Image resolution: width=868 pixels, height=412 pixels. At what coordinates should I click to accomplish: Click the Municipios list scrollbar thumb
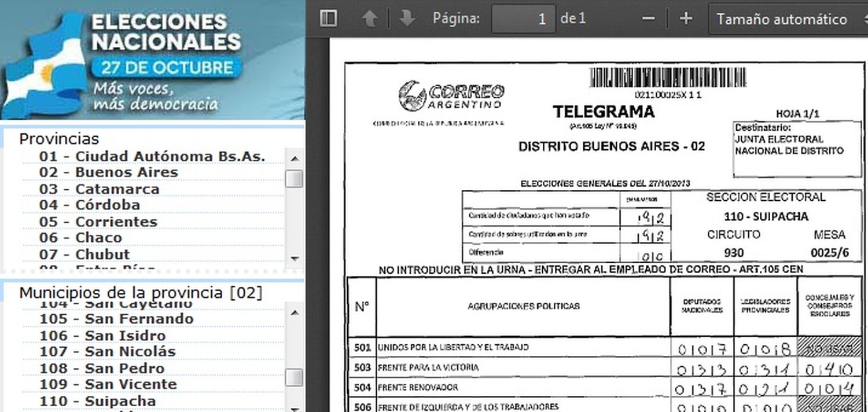(295, 377)
